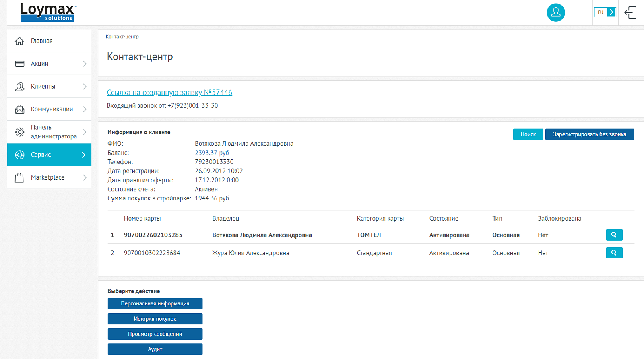Click the gear icon for Панель администратора
This screenshot has height=359, width=644.
[x=19, y=132]
